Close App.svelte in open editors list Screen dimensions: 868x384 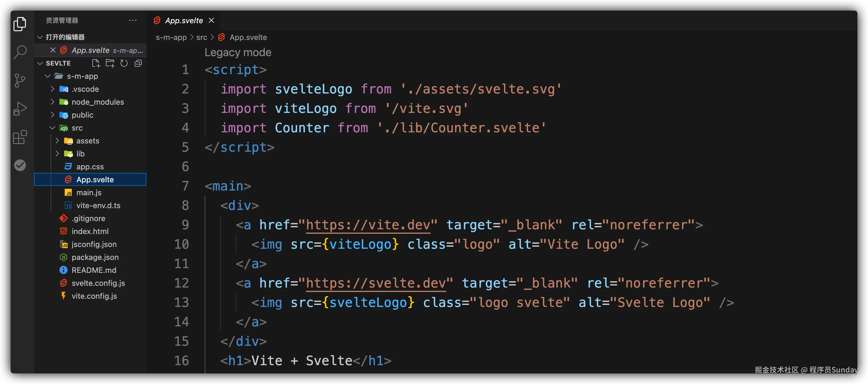coord(53,50)
